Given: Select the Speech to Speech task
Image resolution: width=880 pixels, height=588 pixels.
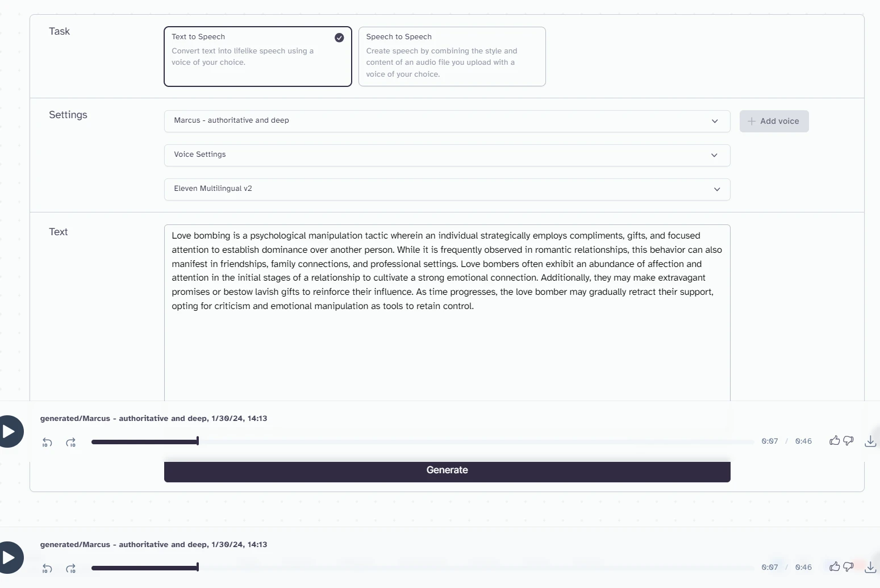Looking at the screenshot, I should pos(452,57).
